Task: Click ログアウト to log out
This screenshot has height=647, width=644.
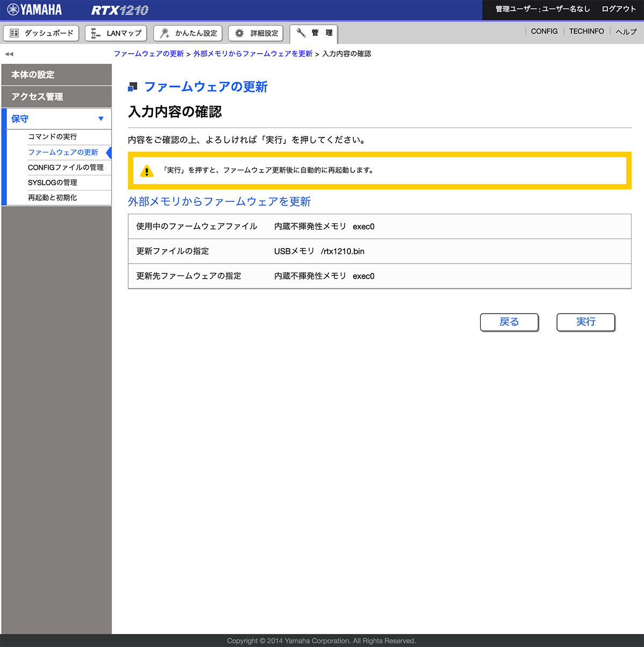Action: pos(619,9)
